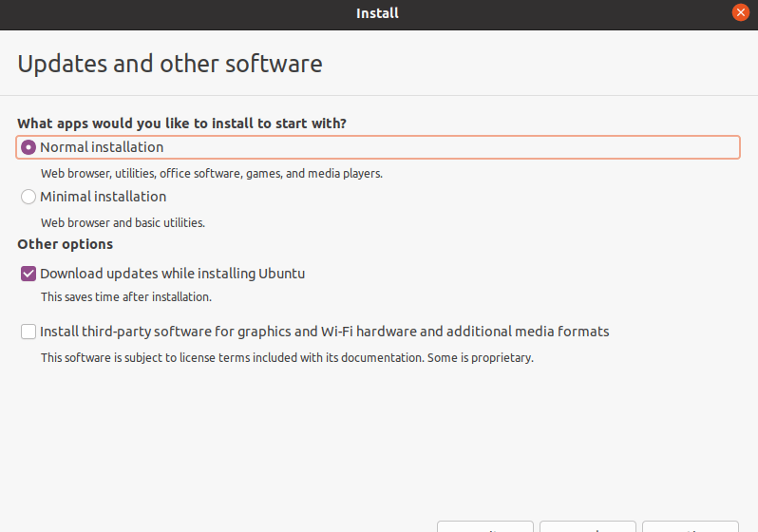The width and height of the screenshot is (758, 532).
Task: Click the 'Download updates while installing Ubuntu' label
Action: tap(172, 274)
